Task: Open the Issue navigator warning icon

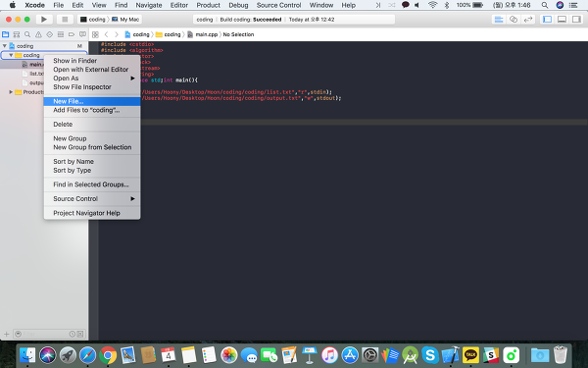Action: pos(38,34)
